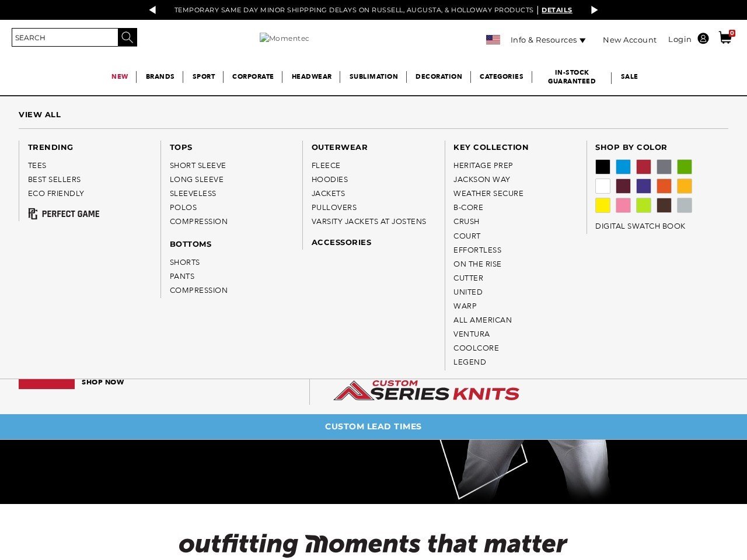Click the SHOP NOW button
The width and height of the screenshot is (747, 560).
pyautogui.click(x=103, y=382)
